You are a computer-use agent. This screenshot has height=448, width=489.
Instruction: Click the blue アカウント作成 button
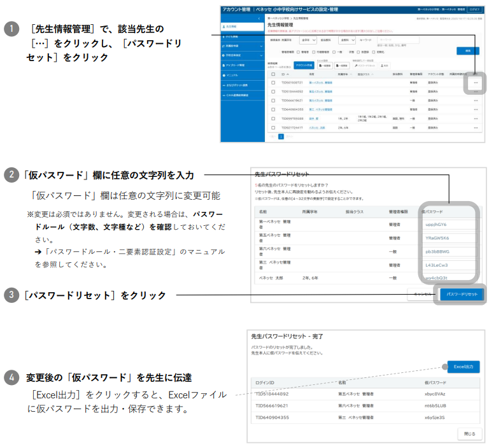tap(304, 66)
